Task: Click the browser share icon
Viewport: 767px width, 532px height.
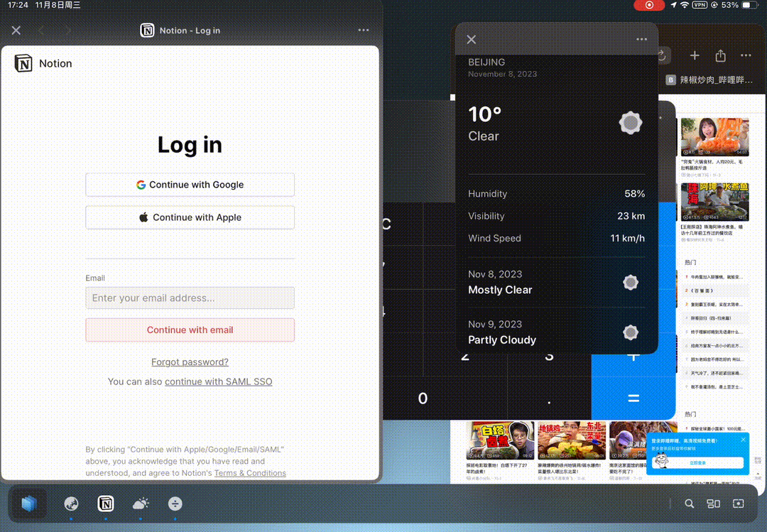Action: coord(721,56)
